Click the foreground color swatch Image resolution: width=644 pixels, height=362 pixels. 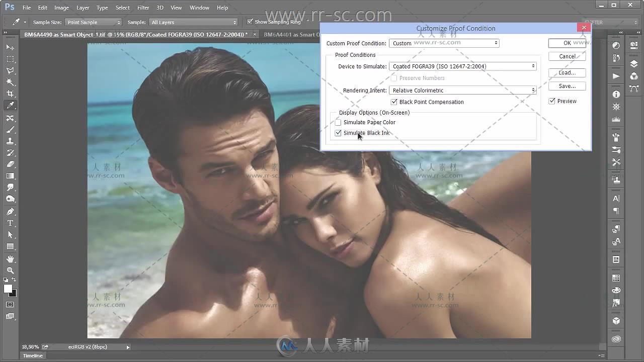click(x=8, y=289)
